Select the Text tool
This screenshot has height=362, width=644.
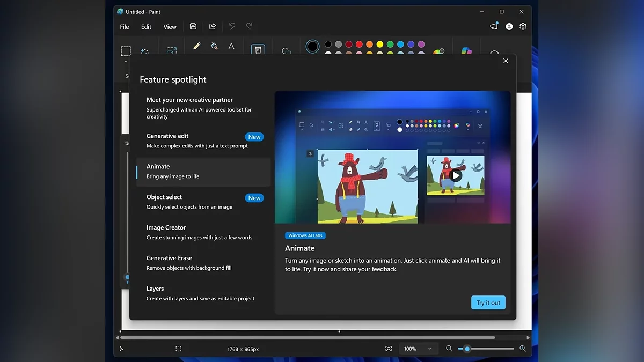[231, 46]
